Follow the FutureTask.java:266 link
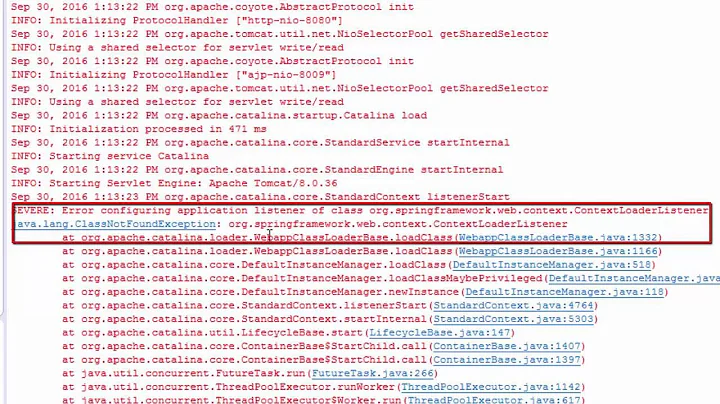 coord(373,373)
